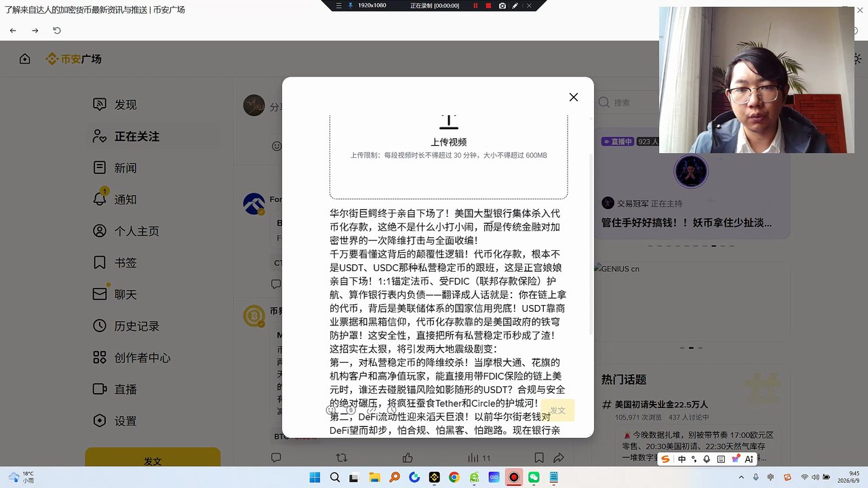Like the post with the thumbs-up icon
The image size is (868, 488).
pos(408,458)
